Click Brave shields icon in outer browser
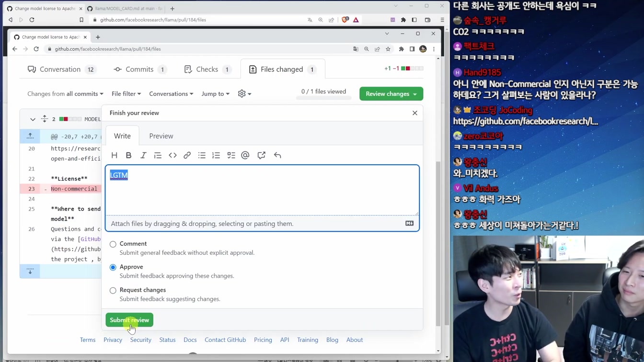644x362 pixels. 345,20
